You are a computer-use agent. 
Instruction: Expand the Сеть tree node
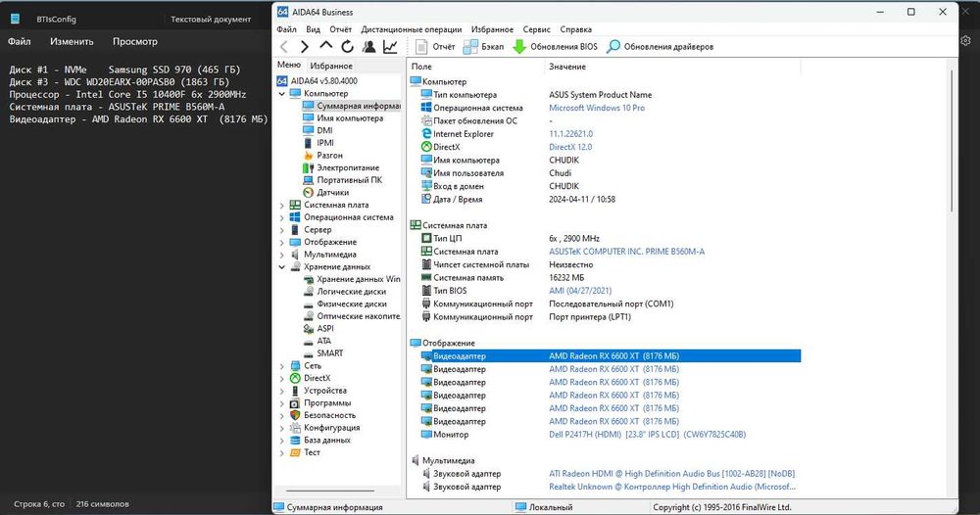point(282,366)
